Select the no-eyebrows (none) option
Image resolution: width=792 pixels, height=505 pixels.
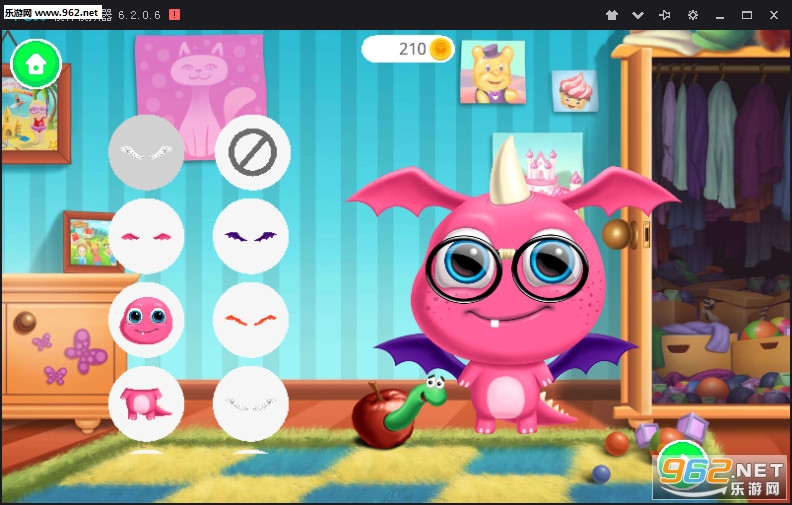point(252,153)
